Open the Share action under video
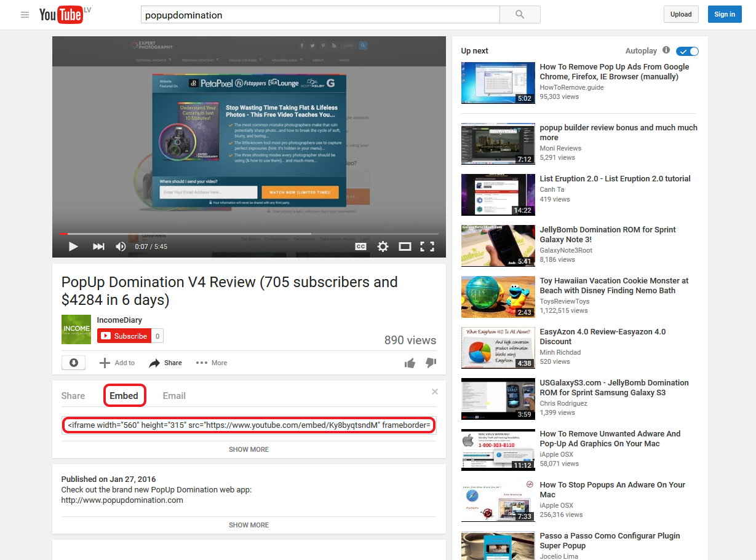 coord(165,363)
